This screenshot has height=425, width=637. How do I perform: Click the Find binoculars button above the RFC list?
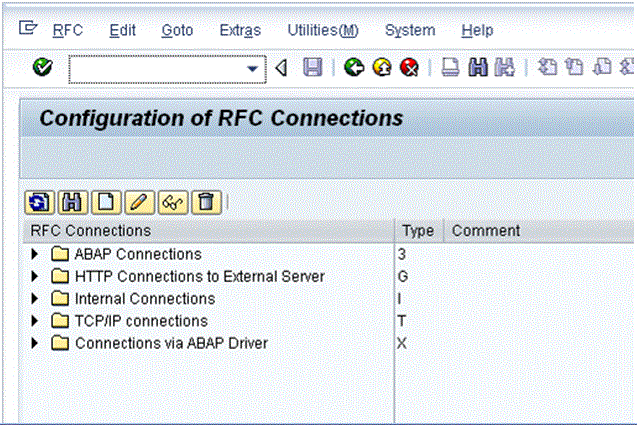[x=72, y=202]
